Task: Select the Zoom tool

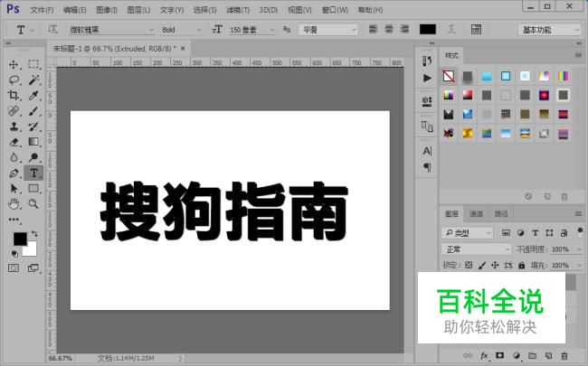Action: pos(33,204)
